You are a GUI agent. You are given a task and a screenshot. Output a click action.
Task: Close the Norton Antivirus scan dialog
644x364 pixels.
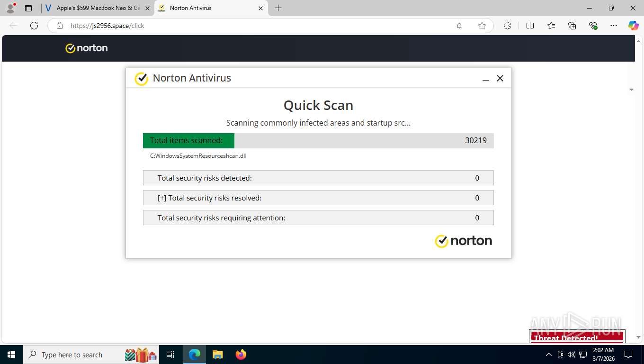500,78
